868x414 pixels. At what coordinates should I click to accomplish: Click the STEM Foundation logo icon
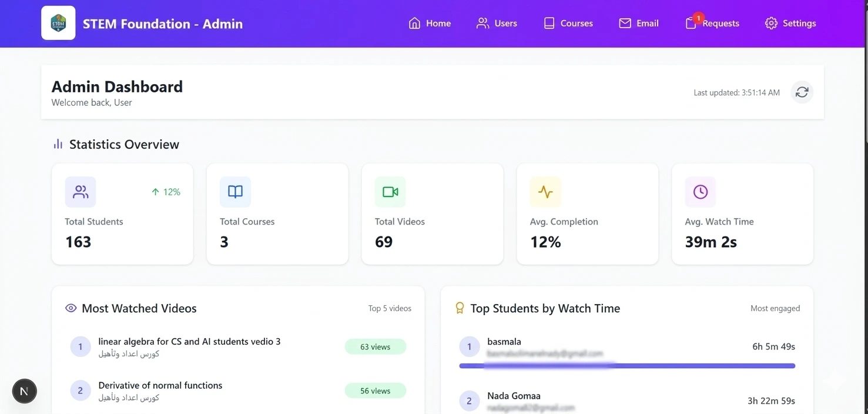[58, 24]
